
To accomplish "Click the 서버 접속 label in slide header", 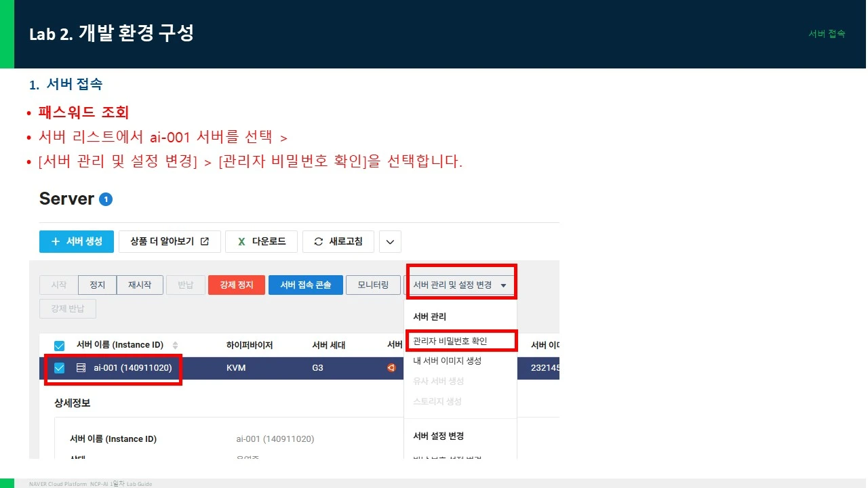I will click(827, 34).
